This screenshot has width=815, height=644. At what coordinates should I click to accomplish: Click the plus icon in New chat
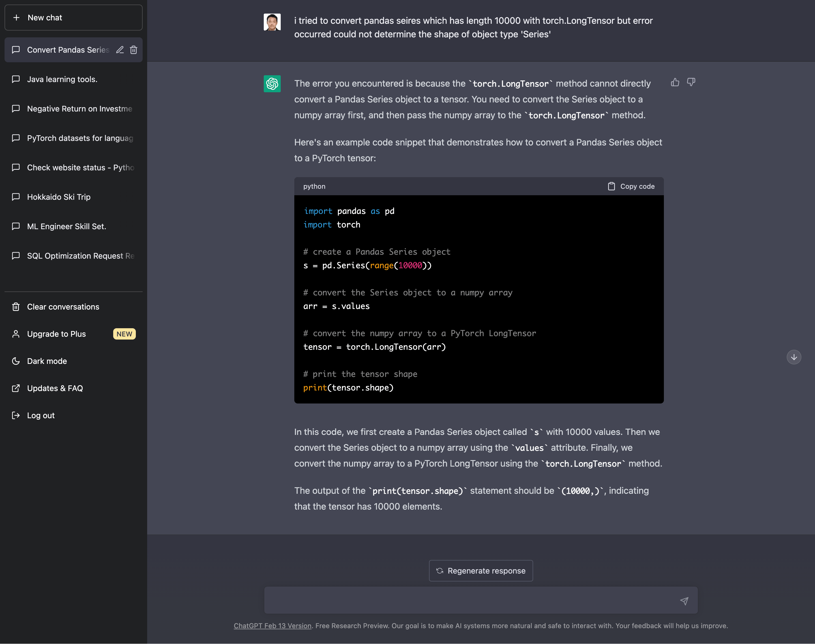coord(16,18)
